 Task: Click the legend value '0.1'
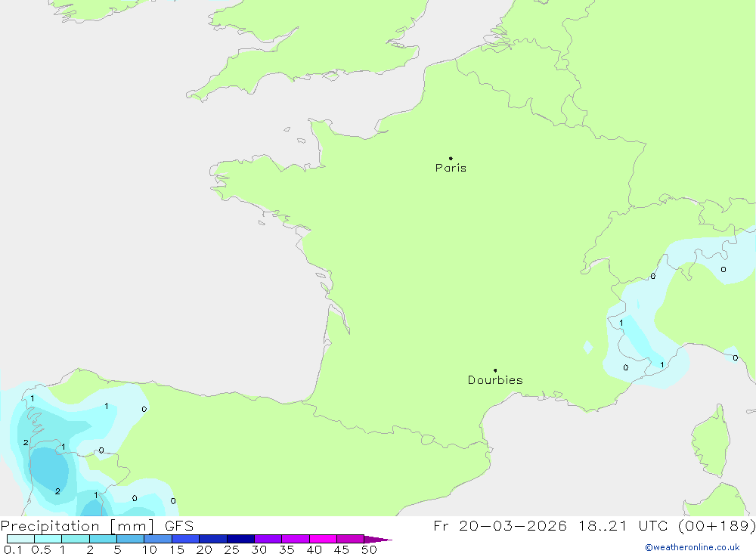pos(13,549)
